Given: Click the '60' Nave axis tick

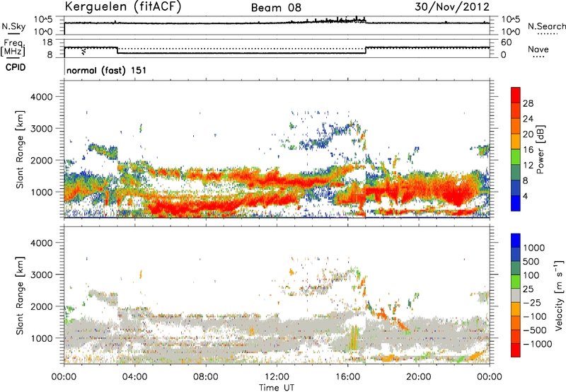Looking at the screenshot, I should [x=506, y=42].
